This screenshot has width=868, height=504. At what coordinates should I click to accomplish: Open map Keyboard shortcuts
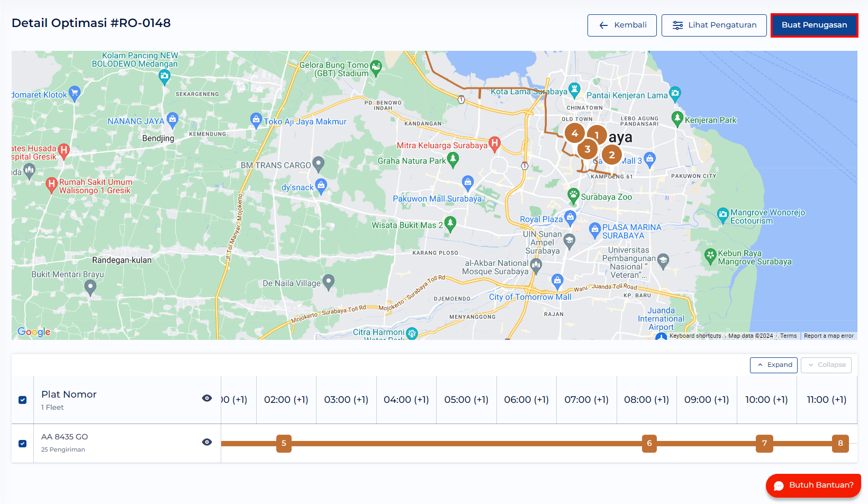coord(695,336)
